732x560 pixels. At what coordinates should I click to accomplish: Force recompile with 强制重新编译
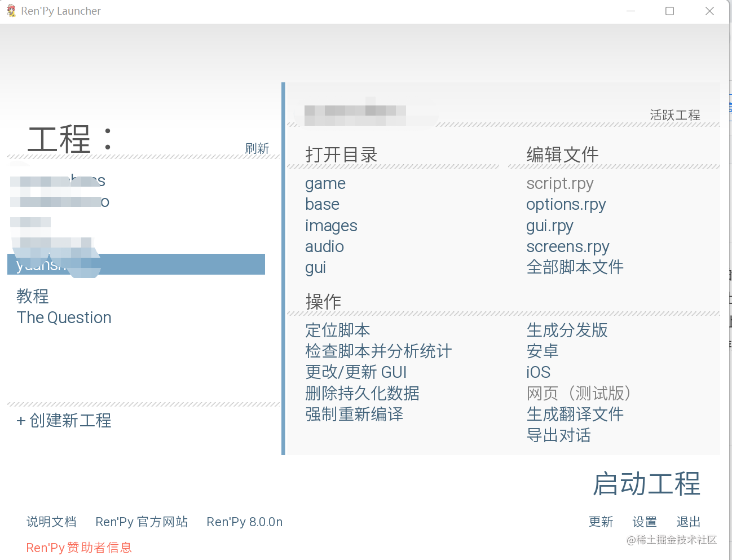355,415
